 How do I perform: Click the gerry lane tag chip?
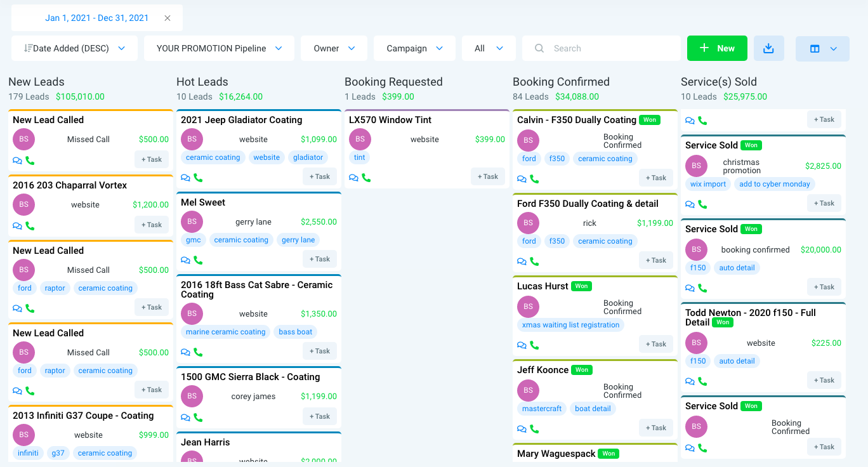coord(298,240)
